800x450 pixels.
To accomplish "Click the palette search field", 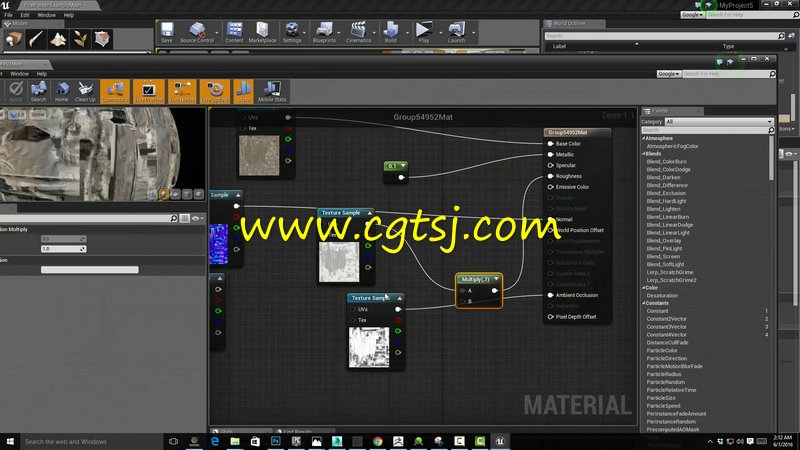I will coord(707,130).
